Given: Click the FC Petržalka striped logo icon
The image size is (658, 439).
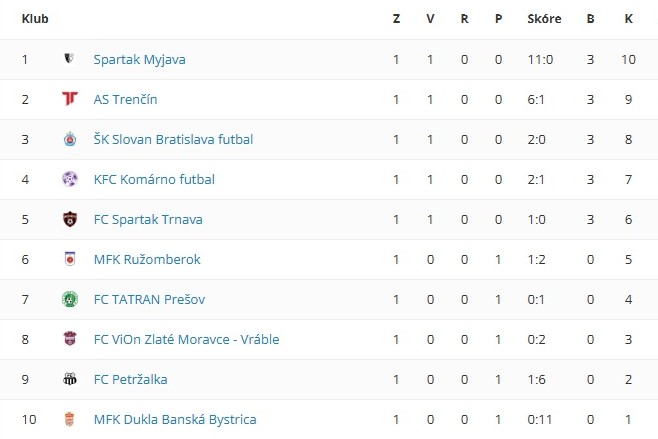Looking at the screenshot, I should 70,379.
